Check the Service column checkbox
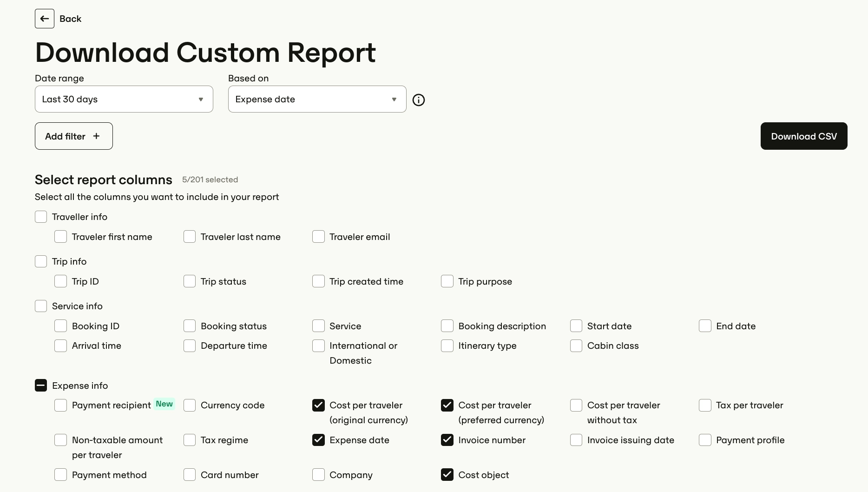868x492 pixels. [318, 326]
